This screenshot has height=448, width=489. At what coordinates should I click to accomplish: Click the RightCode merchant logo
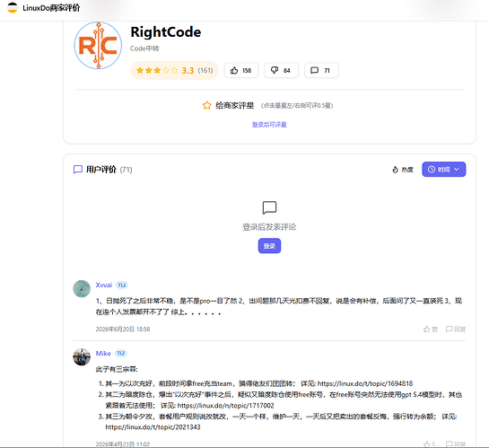click(98, 45)
